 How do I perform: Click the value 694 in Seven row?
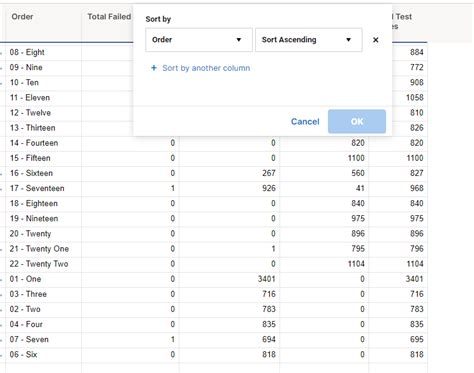pos(269,339)
